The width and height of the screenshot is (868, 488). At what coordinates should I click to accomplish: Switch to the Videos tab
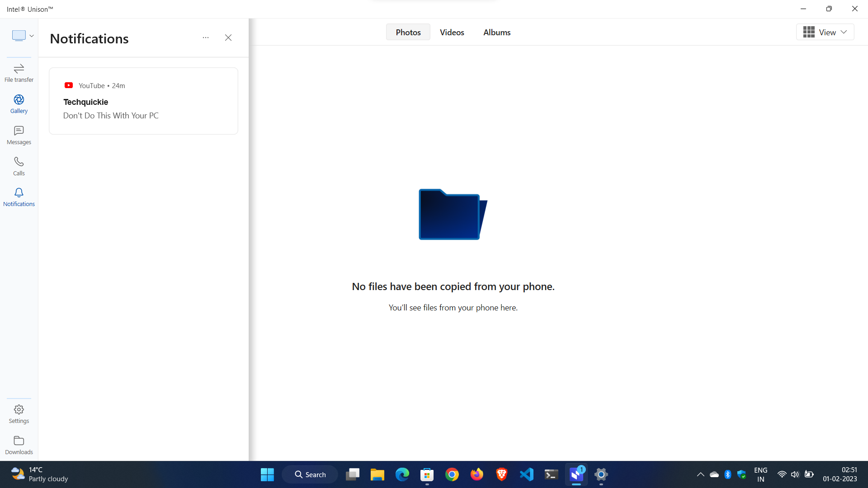point(452,32)
